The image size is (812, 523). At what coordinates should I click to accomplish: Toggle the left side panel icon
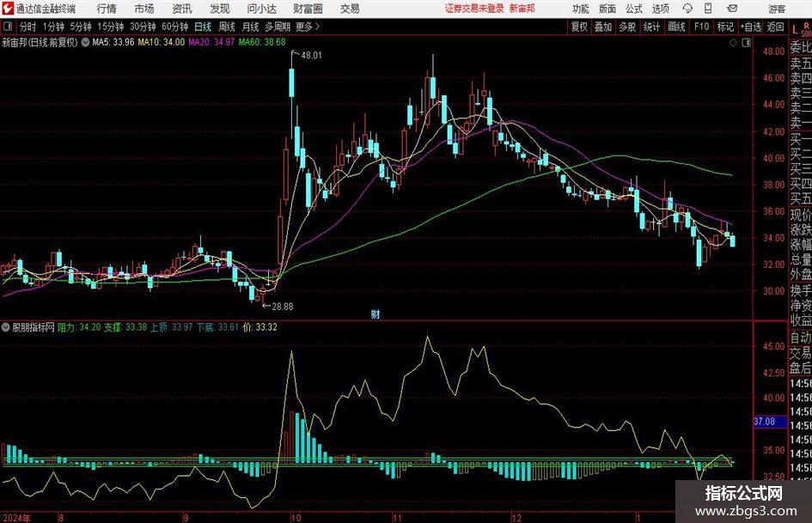[8, 27]
